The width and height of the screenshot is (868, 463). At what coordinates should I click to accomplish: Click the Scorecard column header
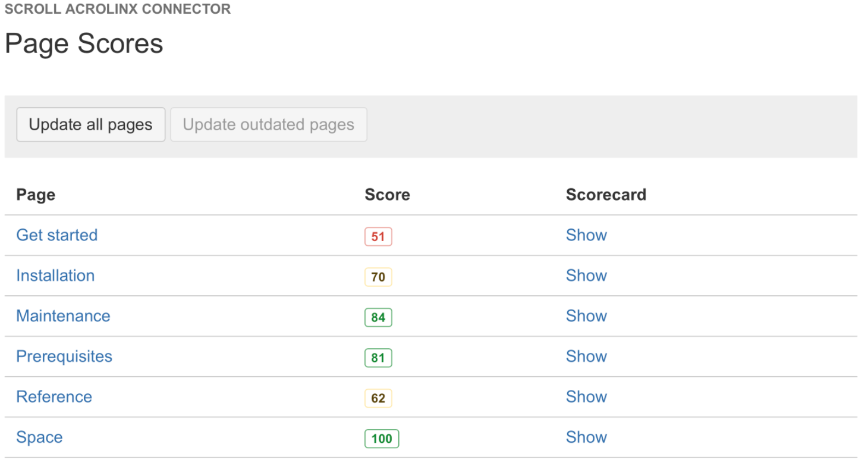606,195
